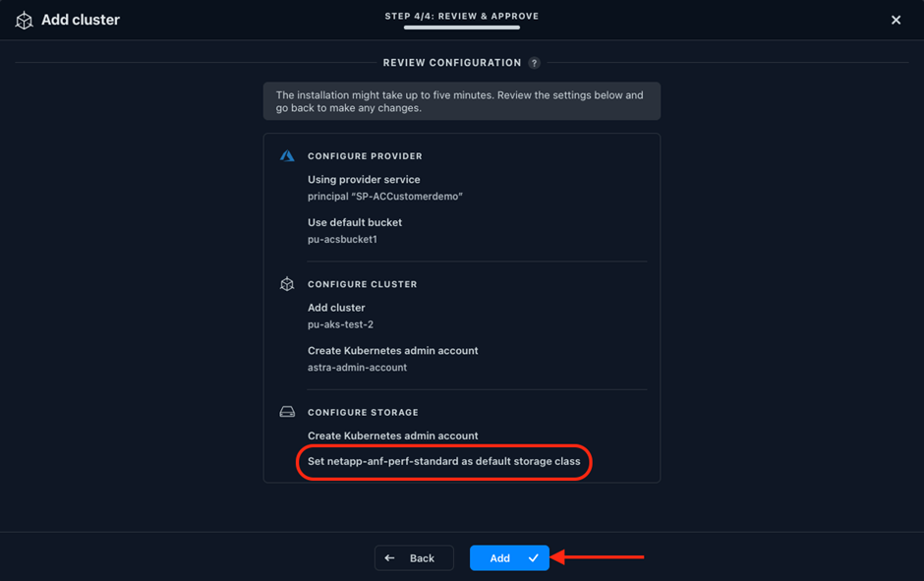This screenshot has height=581, width=924.
Task: Click the Configure Cluster section heading
Action: pyautogui.click(x=363, y=284)
